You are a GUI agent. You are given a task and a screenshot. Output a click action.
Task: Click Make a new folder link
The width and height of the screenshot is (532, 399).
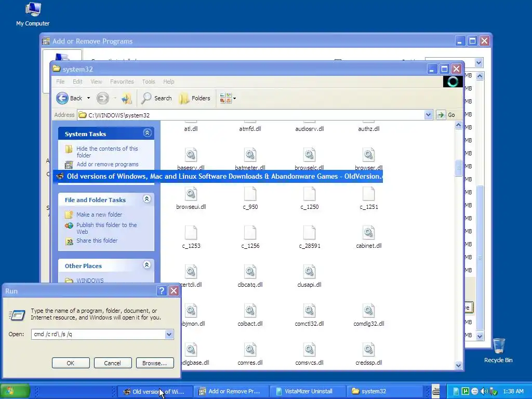tap(99, 215)
